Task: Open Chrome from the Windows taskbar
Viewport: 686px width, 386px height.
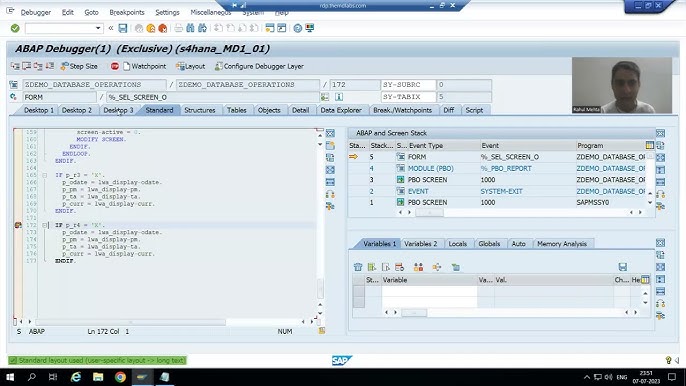Action: [120, 377]
